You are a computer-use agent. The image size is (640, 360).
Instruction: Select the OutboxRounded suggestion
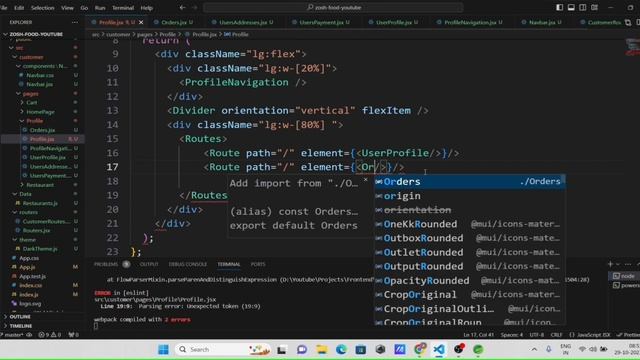pos(469,238)
